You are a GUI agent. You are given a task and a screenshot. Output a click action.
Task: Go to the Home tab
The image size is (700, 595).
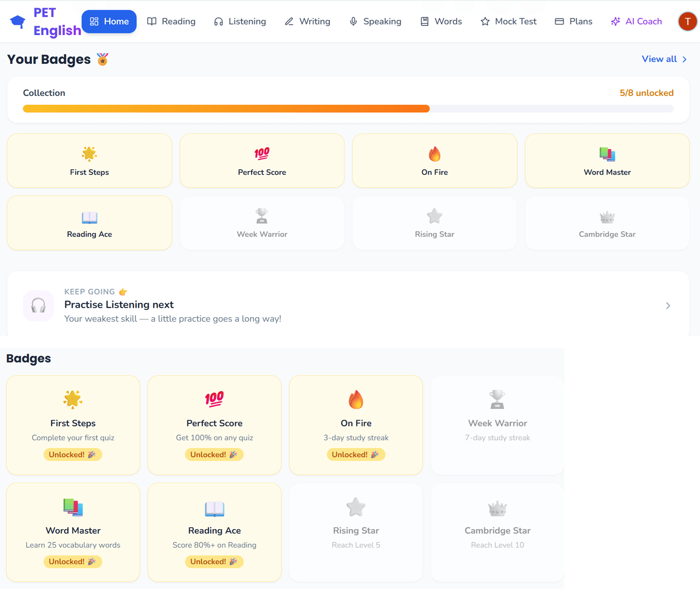tap(109, 22)
